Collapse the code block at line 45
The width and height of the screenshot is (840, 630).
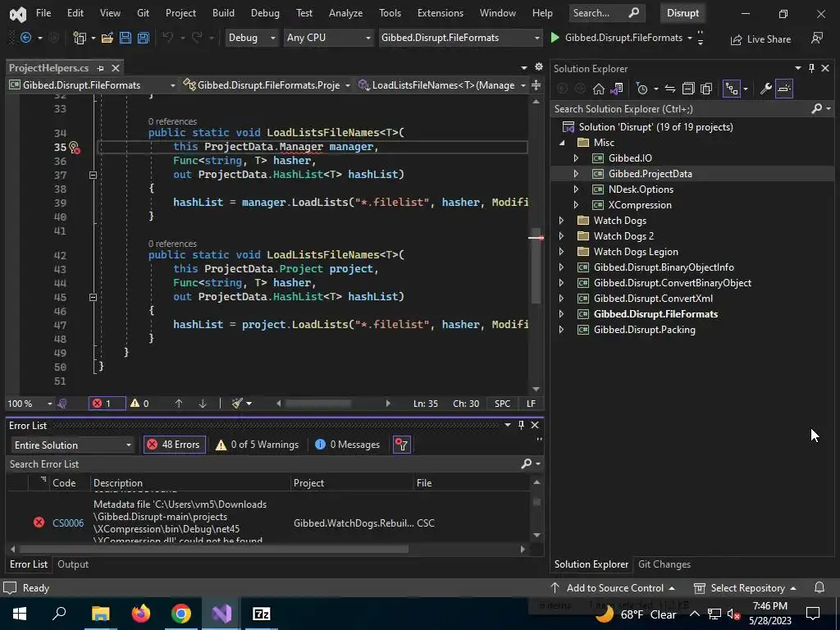tap(93, 297)
